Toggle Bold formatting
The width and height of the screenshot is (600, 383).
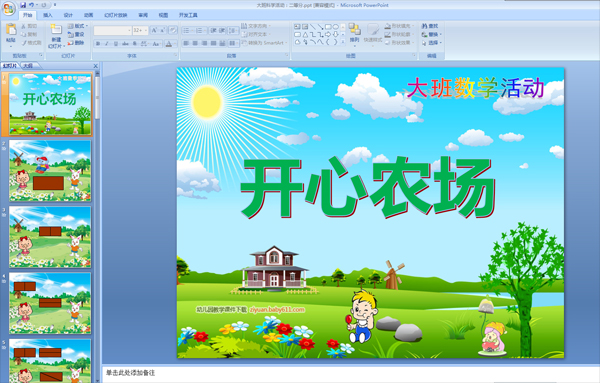click(x=98, y=44)
